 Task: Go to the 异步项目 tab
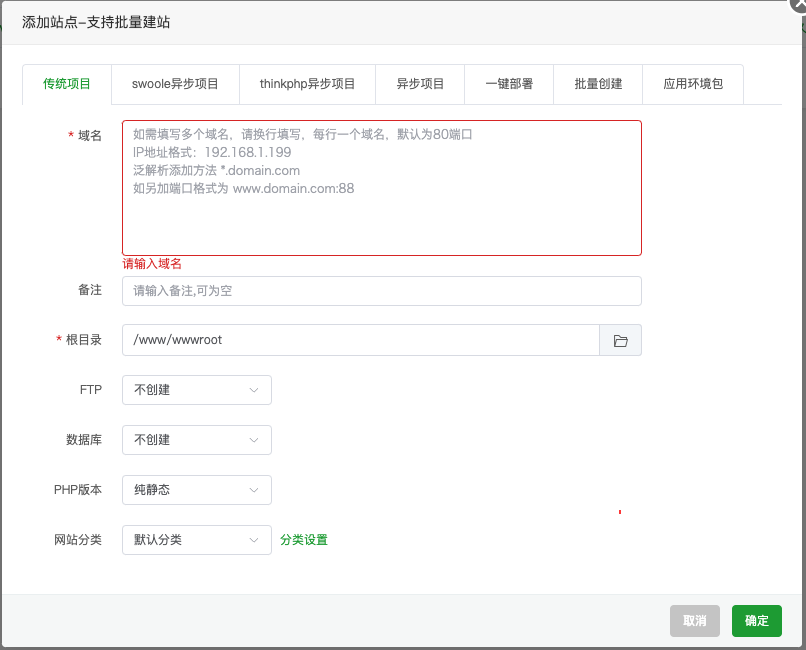tap(420, 84)
